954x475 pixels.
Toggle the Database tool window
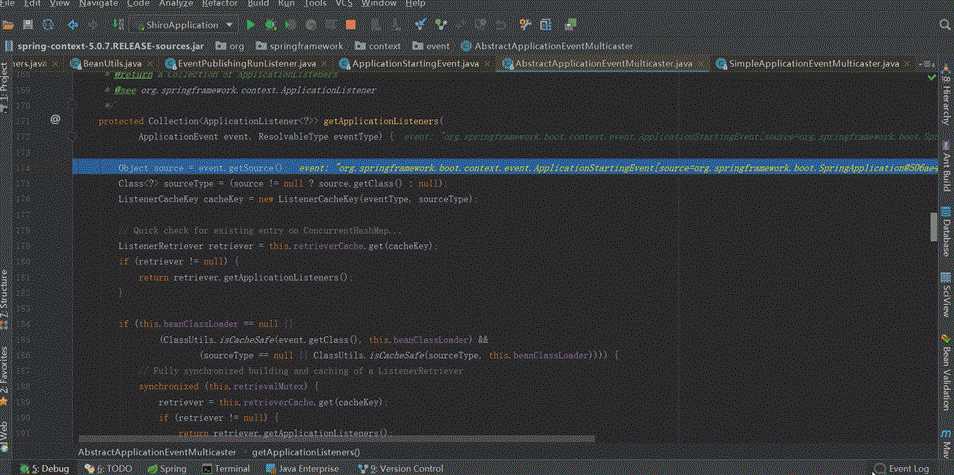click(946, 233)
